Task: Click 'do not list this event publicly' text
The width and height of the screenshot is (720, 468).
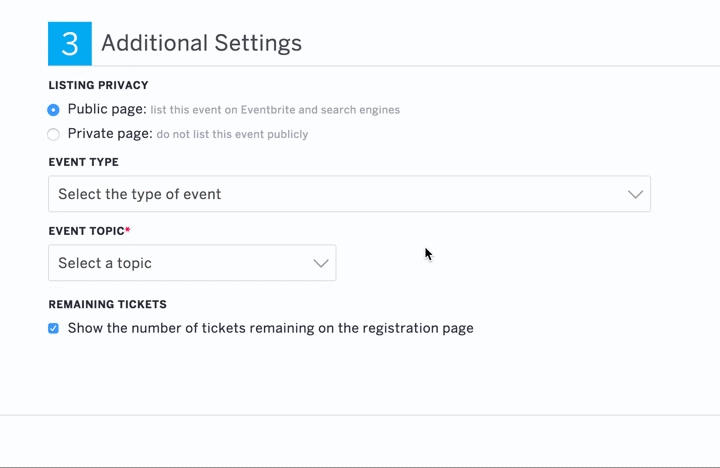Action: [x=232, y=134]
